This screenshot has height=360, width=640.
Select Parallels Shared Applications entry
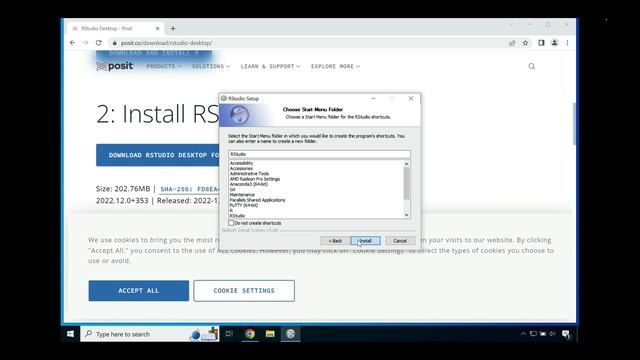[257, 200]
